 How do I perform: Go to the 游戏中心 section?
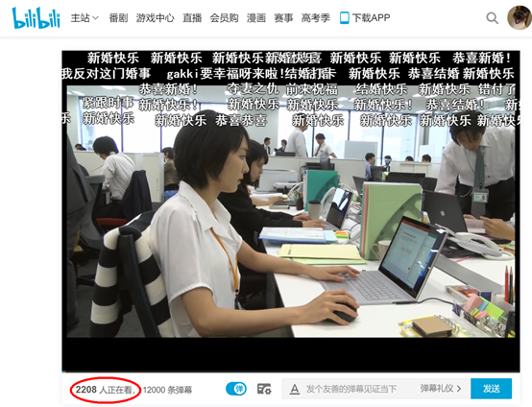coord(155,17)
